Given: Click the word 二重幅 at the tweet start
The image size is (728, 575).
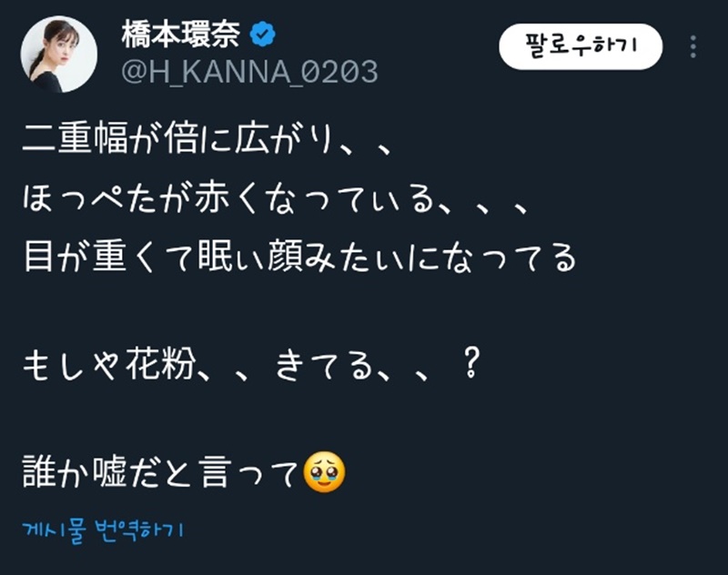Looking at the screenshot, I should pos(75,137).
